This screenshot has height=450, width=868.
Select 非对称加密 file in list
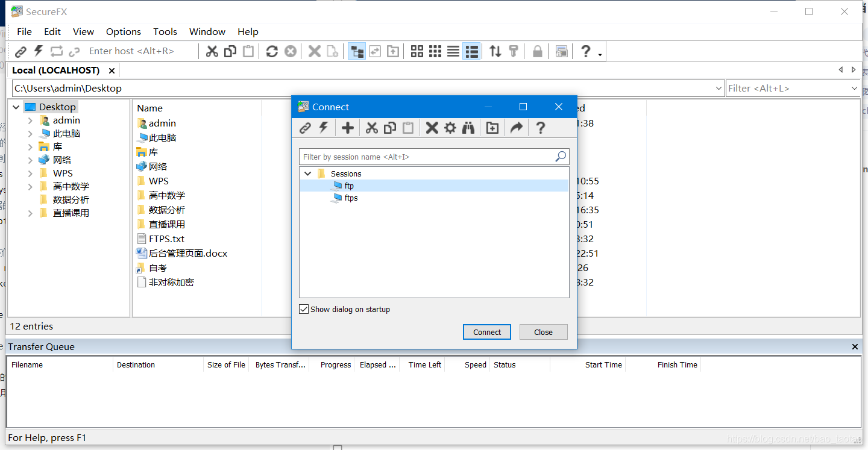point(171,282)
